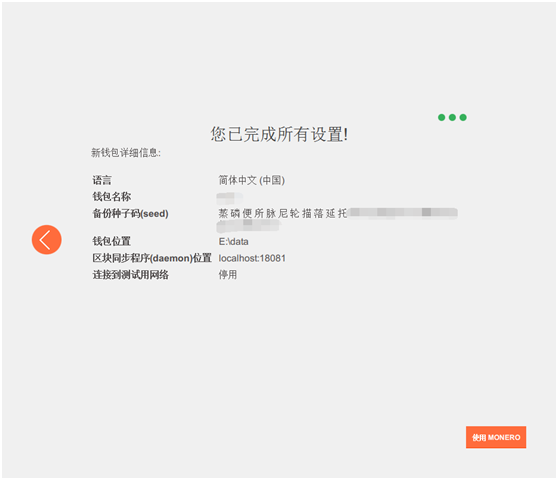Image resolution: width=558 pixels, height=480 pixels.
Task: Click the 语言 label
Action: [x=102, y=180]
